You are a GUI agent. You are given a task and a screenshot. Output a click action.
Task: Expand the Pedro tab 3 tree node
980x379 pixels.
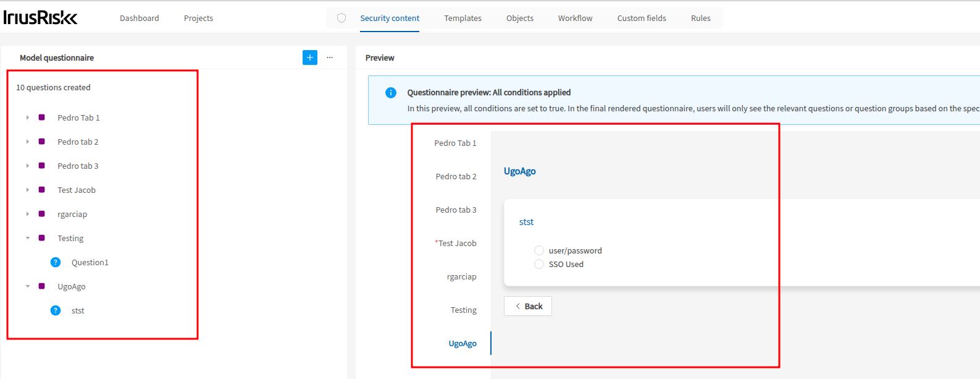pyautogui.click(x=28, y=166)
